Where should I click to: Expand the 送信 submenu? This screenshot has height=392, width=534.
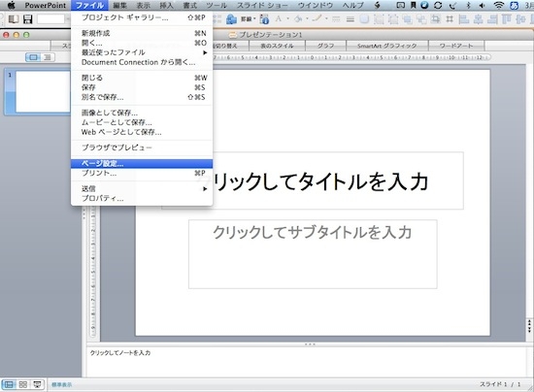coord(142,188)
